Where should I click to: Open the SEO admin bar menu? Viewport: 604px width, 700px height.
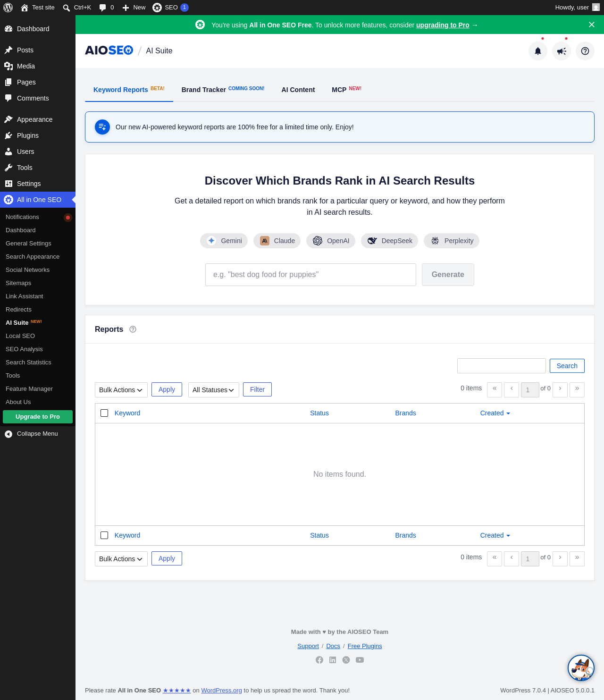(x=170, y=8)
